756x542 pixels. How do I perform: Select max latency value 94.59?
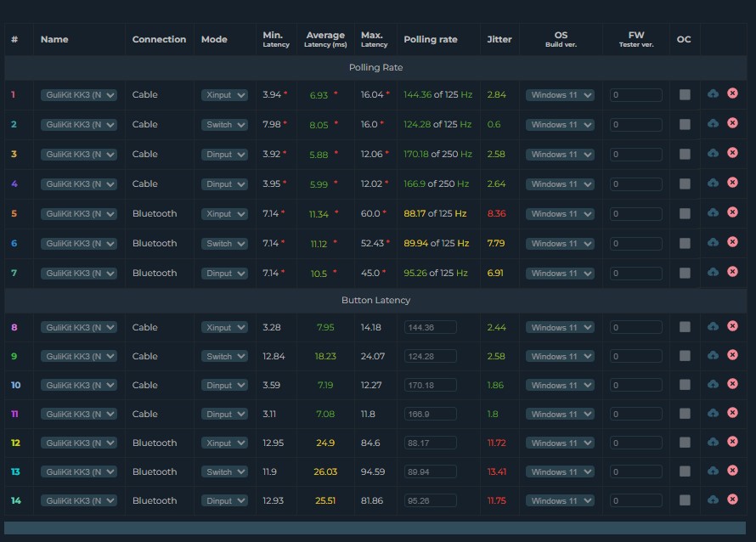pyautogui.click(x=373, y=471)
